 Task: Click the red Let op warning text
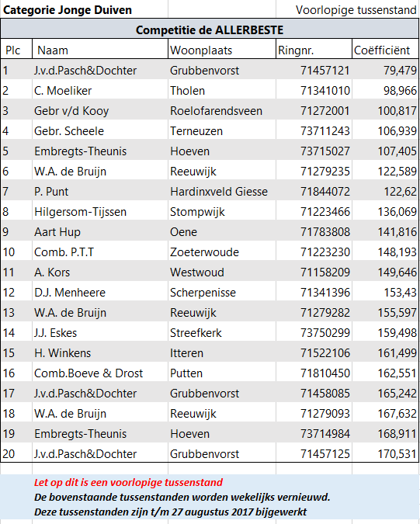point(128,482)
